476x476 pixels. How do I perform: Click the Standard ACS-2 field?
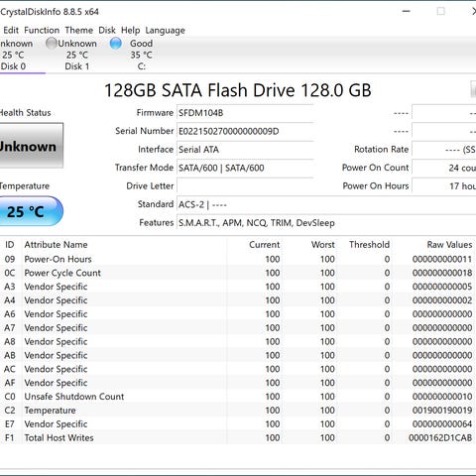[326, 204]
